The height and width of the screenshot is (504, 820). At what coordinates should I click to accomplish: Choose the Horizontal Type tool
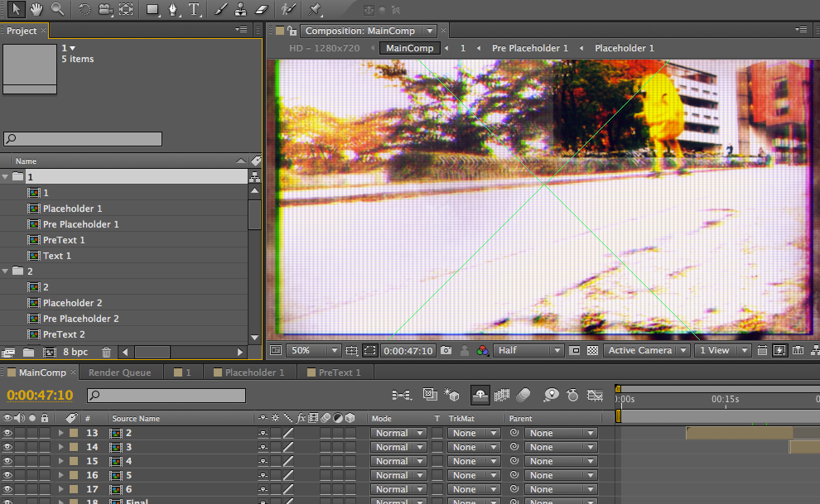click(x=195, y=10)
